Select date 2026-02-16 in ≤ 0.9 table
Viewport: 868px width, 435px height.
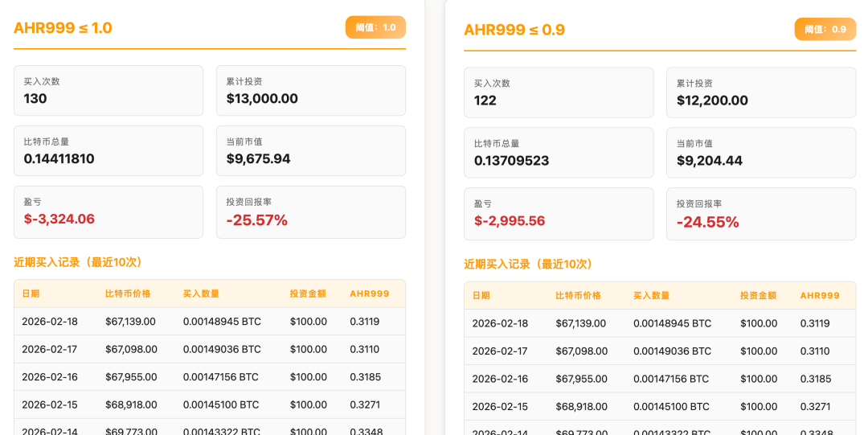(x=501, y=379)
